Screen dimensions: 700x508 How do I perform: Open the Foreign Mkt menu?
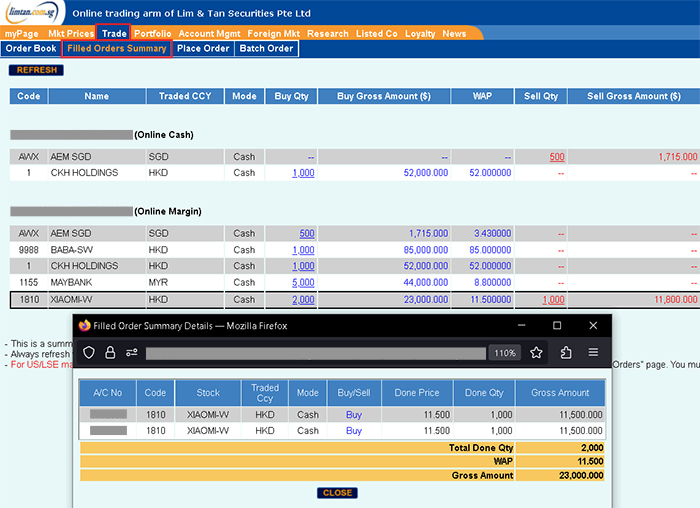tap(274, 33)
